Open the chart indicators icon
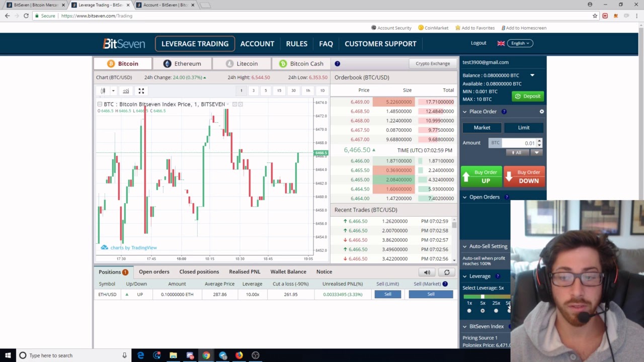The width and height of the screenshot is (644, 362). coord(126,90)
